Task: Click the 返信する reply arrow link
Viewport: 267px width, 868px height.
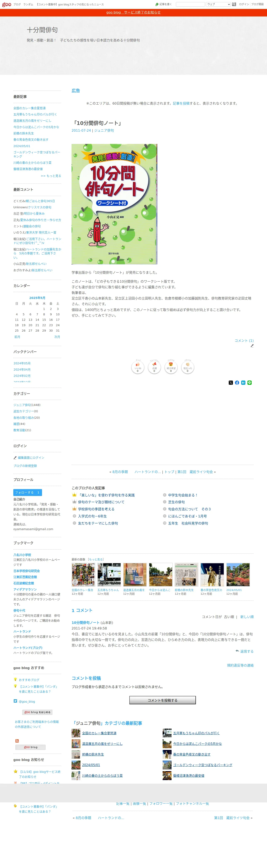Action: click(x=245, y=651)
